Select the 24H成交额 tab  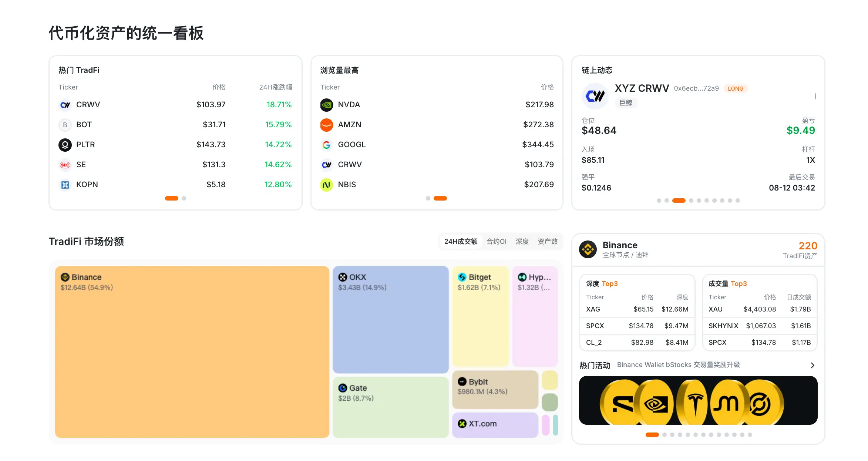coord(461,242)
